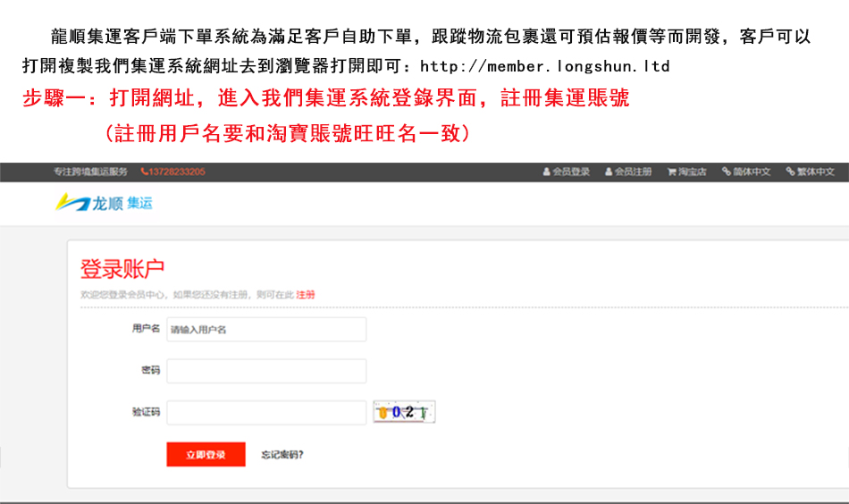
Task: Switch language to 简体中文
Action: click(746, 172)
